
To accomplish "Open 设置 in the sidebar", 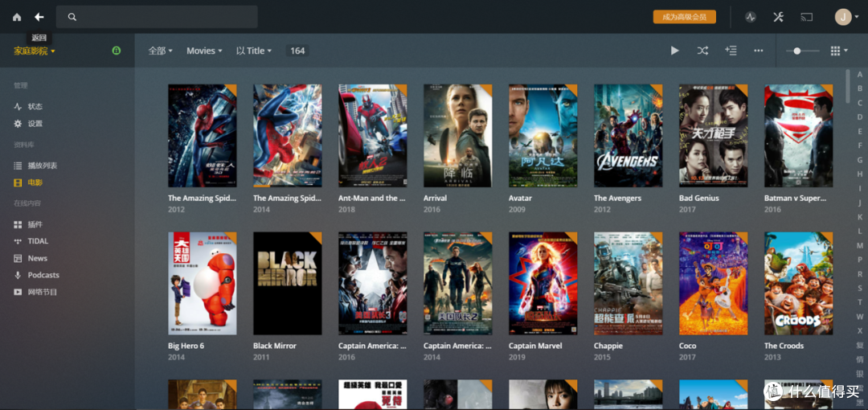I will [35, 124].
